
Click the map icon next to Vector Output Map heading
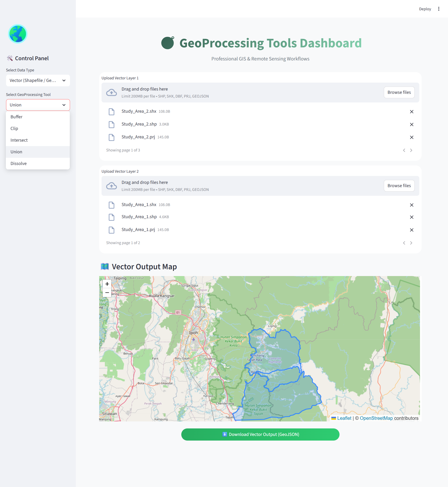104,266
